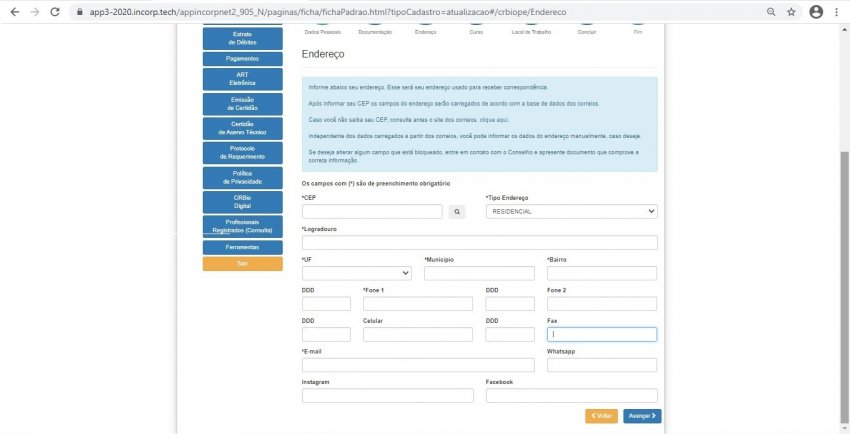Click into the Bairro field
This screenshot has height=434, width=850.
(602, 273)
